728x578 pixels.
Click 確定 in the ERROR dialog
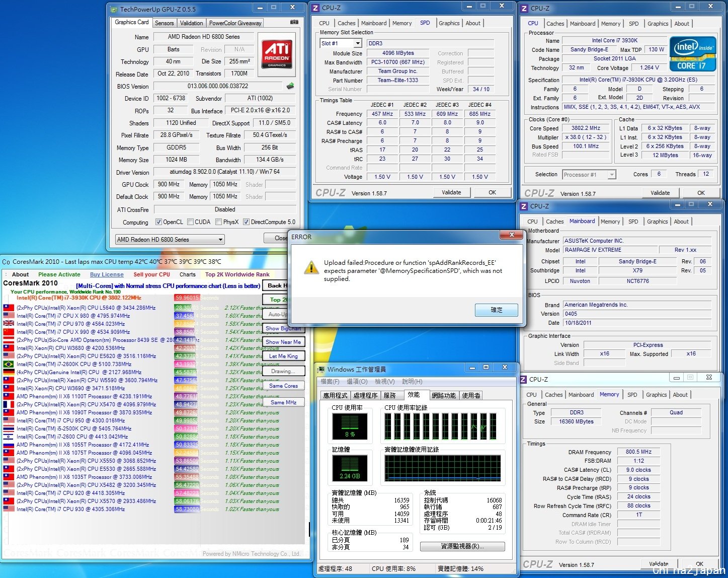click(x=497, y=310)
